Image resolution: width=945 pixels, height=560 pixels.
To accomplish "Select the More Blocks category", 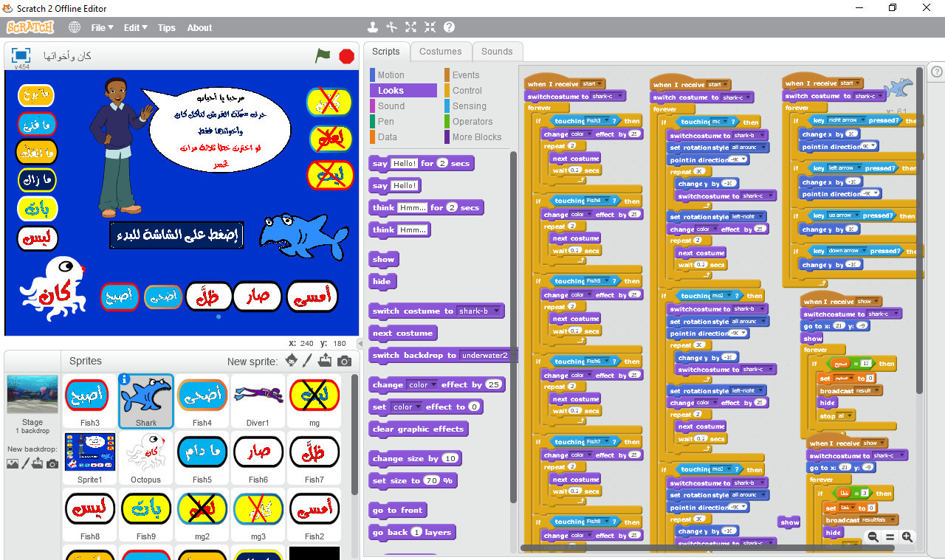I will tap(477, 137).
